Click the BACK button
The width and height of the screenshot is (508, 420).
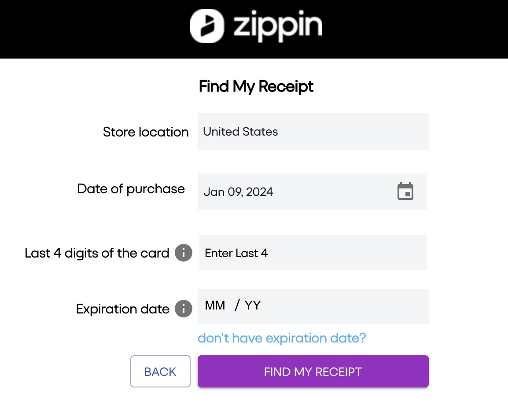[160, 371]
